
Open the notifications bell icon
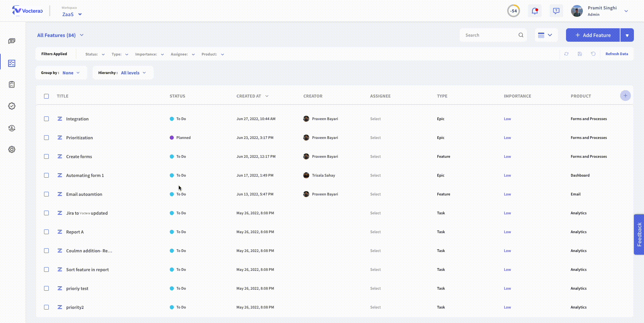[535, 11]
